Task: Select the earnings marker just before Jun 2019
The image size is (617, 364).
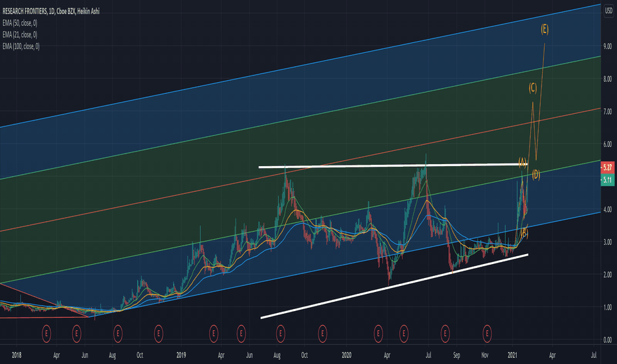Action: (241, 334)
